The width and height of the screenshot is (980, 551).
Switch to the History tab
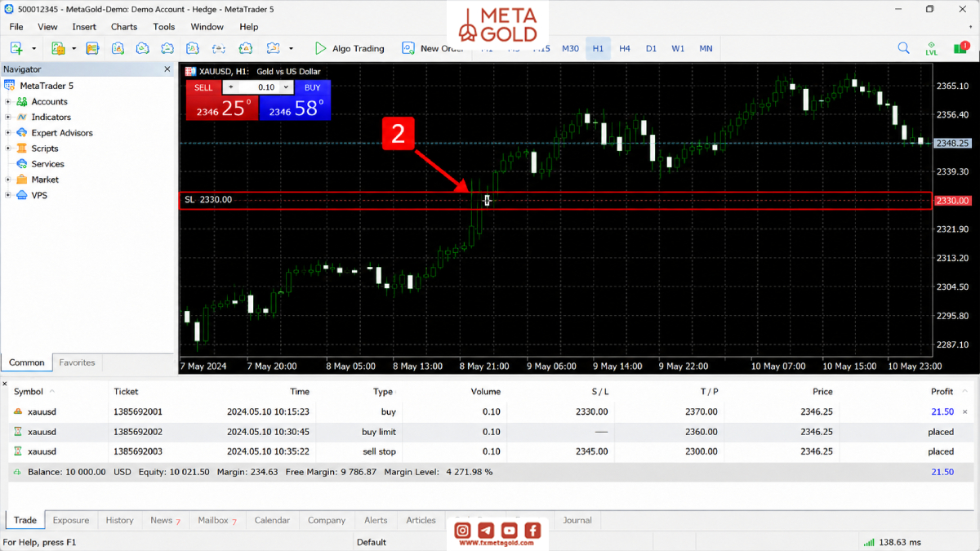[x=119, y=520]
